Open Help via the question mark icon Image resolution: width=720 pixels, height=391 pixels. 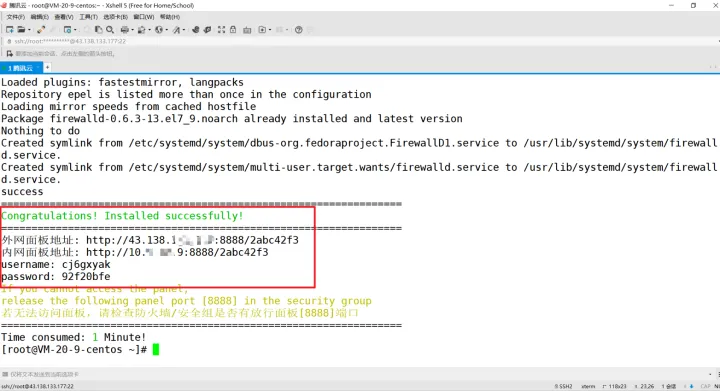298,30
